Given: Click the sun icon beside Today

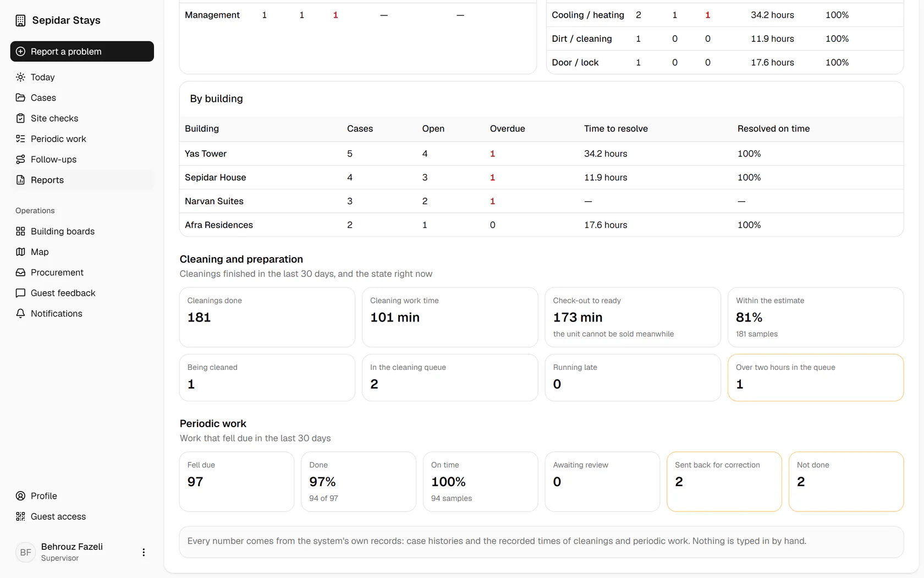Looking at the screenshot, I should click(20, 77).
